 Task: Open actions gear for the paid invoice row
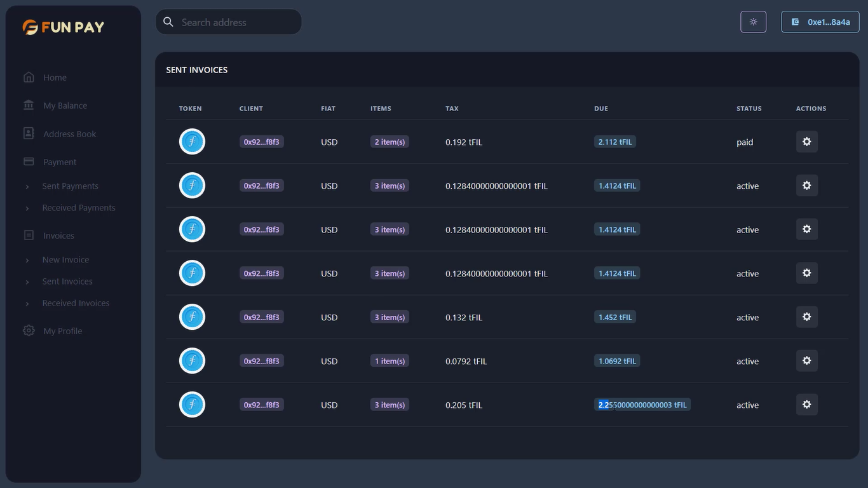click(x=806, y=141)
